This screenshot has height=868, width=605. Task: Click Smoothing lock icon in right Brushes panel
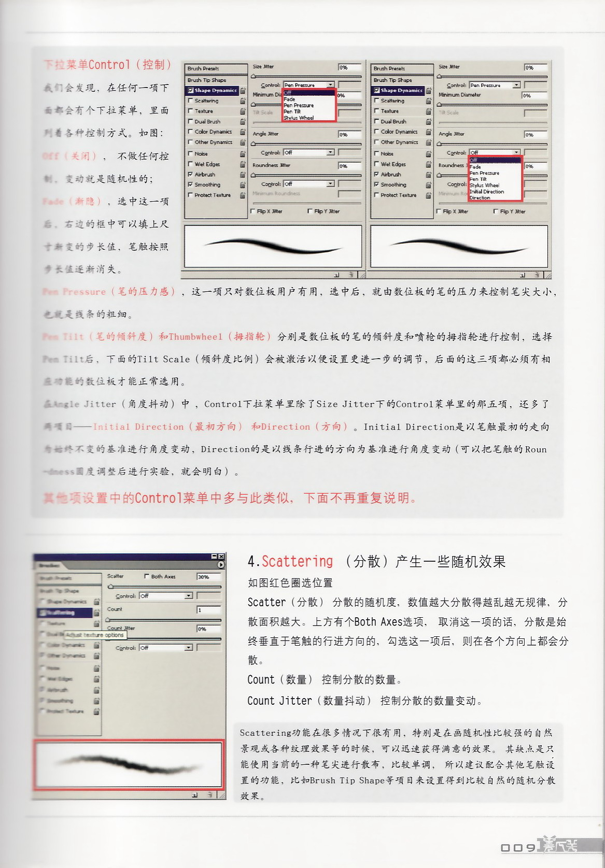pos(429,184)
